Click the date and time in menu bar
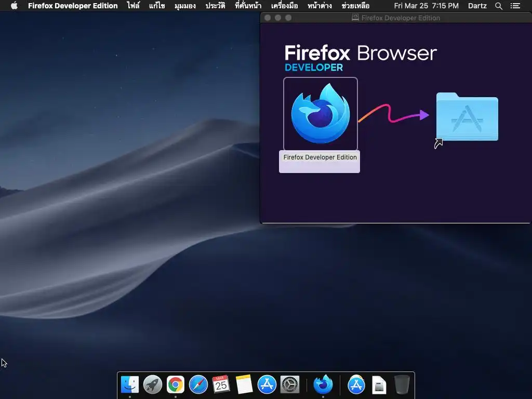Image resolution: width=532 pixels, height=399 pixels. point(426,6)
